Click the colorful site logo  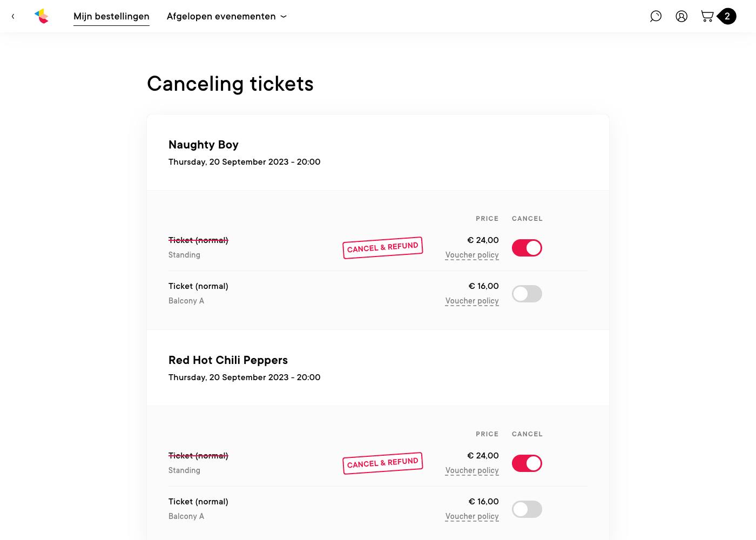(x=42, y=16)
